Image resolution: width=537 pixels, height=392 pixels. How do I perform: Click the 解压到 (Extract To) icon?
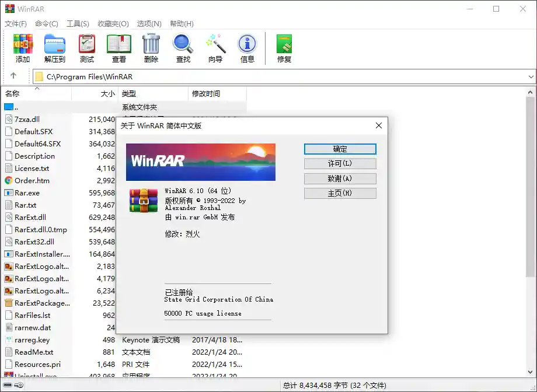coord(54,48)
